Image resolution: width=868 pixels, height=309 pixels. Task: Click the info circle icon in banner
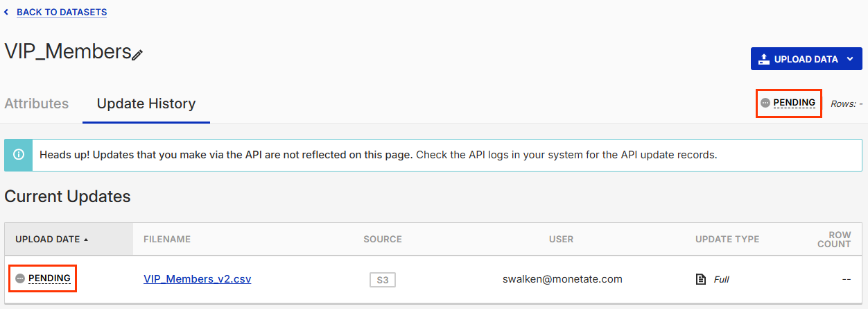click(19, 155)
